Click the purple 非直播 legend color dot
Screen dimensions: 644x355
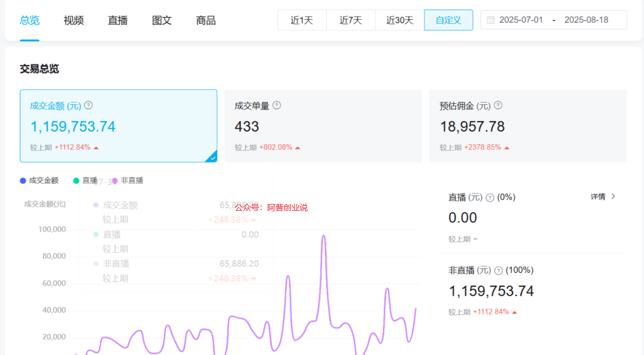(115, 181)
